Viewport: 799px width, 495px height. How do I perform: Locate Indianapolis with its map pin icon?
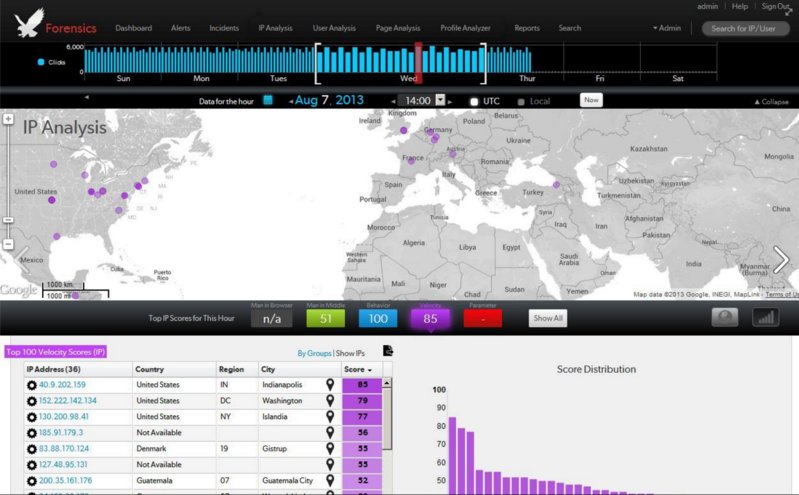(x=330, y=384)
